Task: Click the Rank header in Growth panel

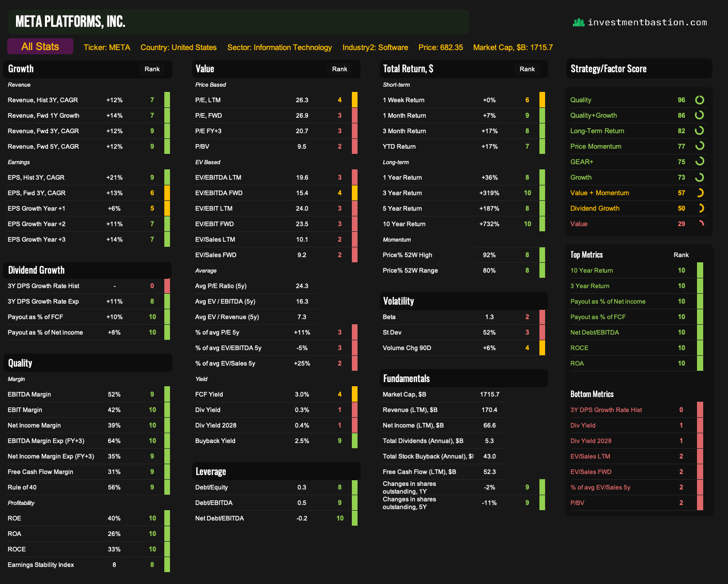Action: [152, 69]
